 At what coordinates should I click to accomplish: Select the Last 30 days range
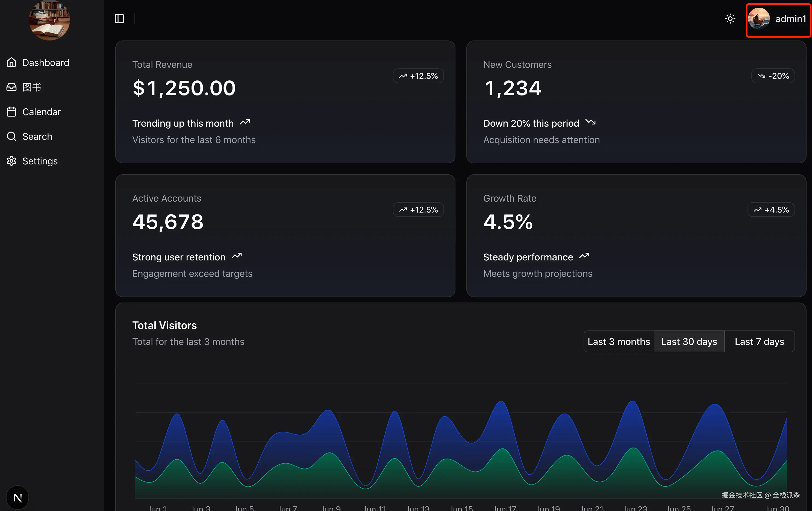pos(689,342)
